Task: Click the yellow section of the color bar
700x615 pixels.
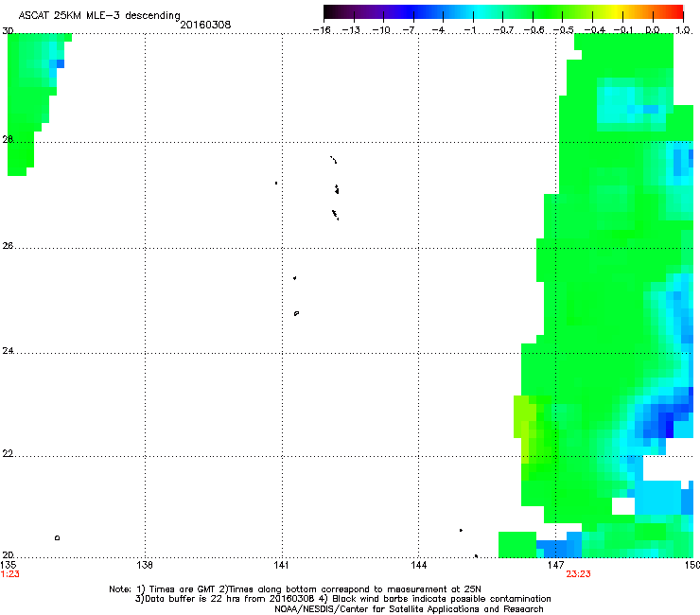Action: [616, 11]
